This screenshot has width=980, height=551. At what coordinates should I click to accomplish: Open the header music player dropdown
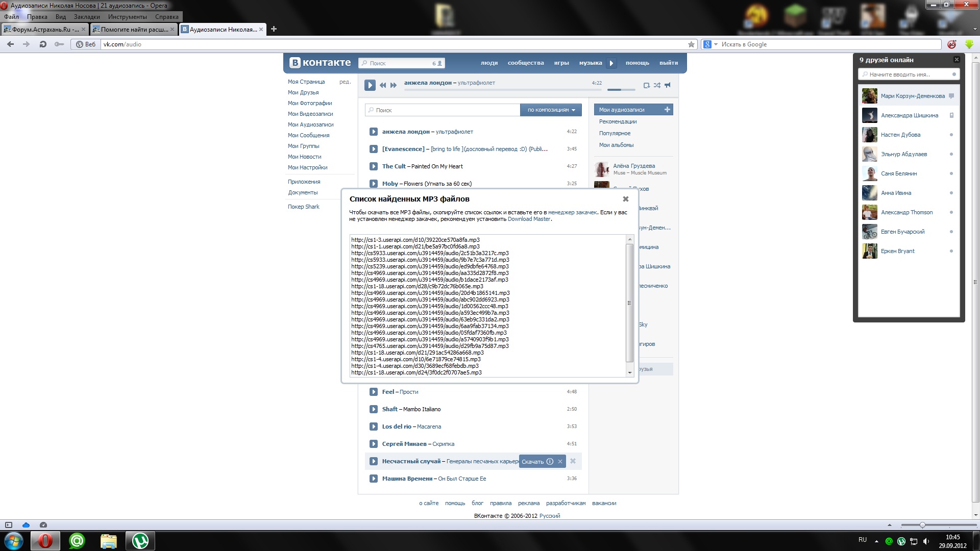(611, 63)
